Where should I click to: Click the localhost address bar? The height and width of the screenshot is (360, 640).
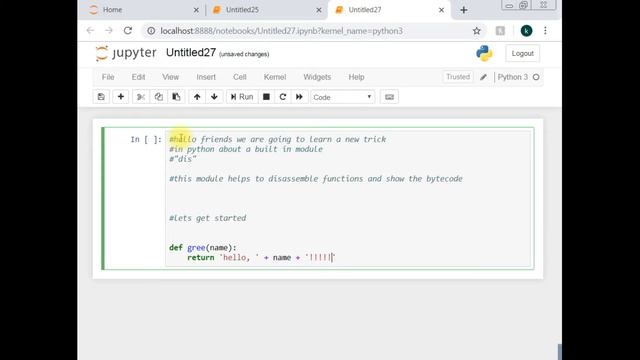pyautogui.click(x=282, y=31)
